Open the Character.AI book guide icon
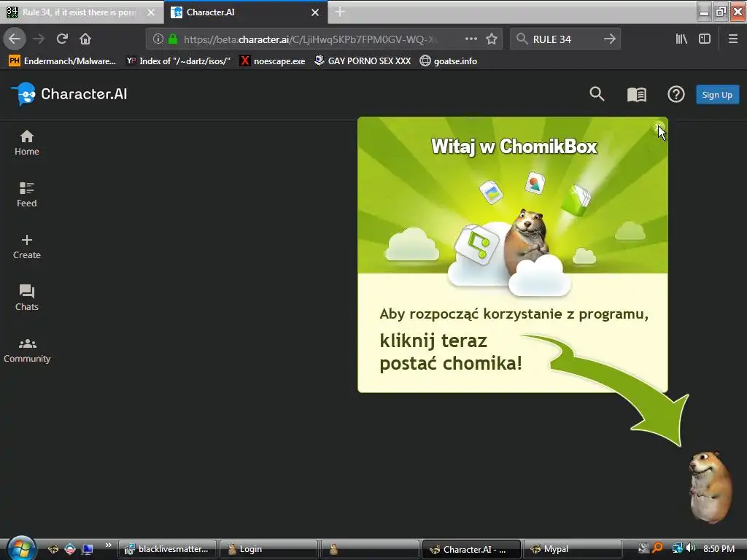747x560 pixels. pos(636,95)
